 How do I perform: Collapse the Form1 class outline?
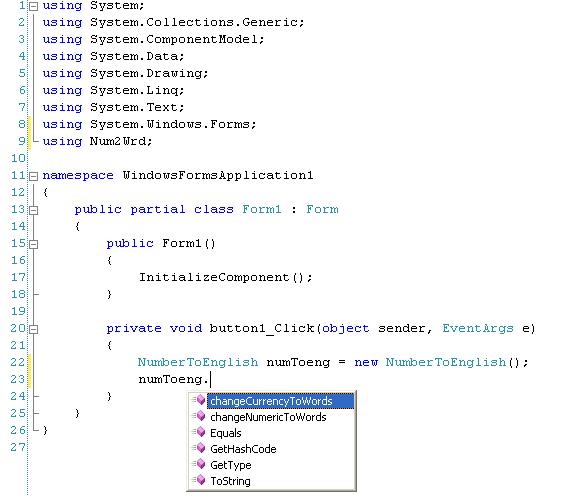point(33,210)
